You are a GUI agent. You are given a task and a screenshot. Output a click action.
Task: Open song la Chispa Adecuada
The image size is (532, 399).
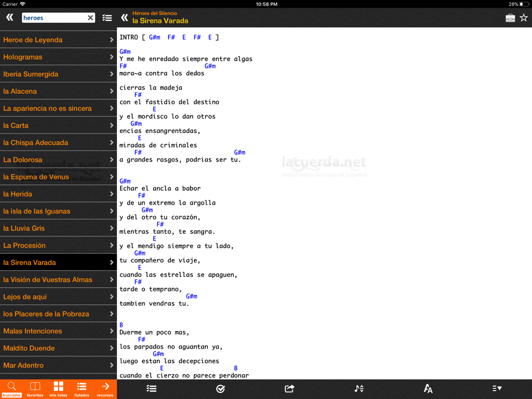click(58, 142)
